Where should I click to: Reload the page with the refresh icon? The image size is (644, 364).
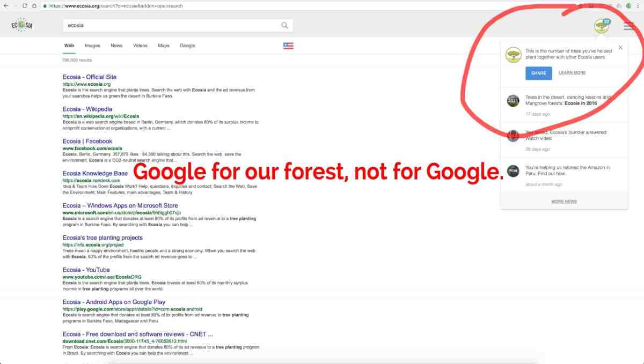point(25,6)
